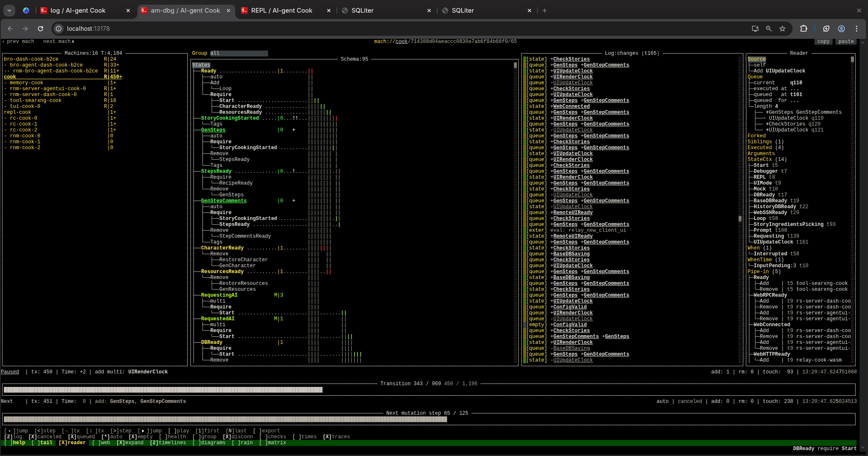Image resolution: width=868 pixels, height=456 pixels.
Task: Bookmark this page with the star icon
Action: [x=782, y=29]
